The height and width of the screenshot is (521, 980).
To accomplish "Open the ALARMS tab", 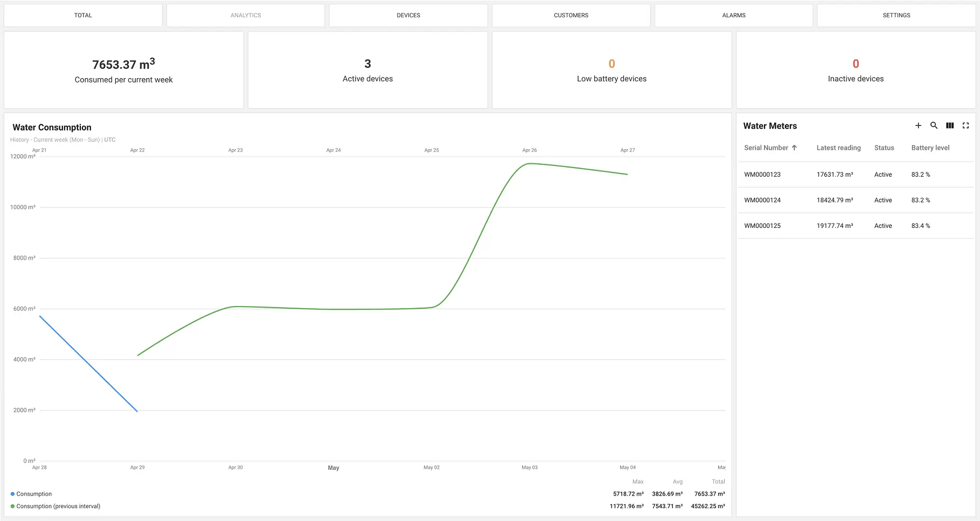I will point(733,15).
